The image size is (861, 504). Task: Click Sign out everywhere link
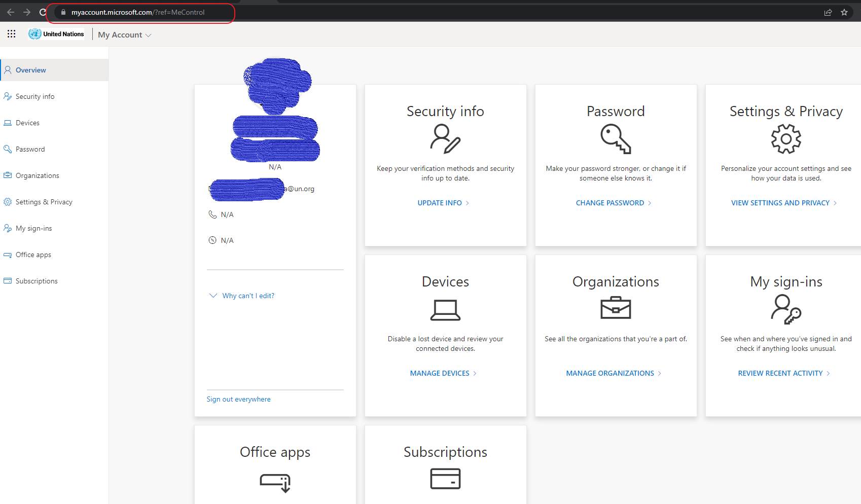[238, 399]
